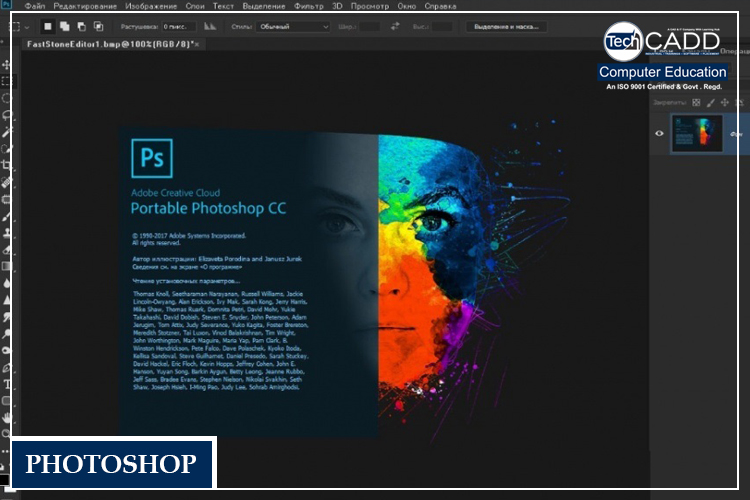Click the Add to Selection icon
Screen dimensions: 750x500
(x=64, y=26)
